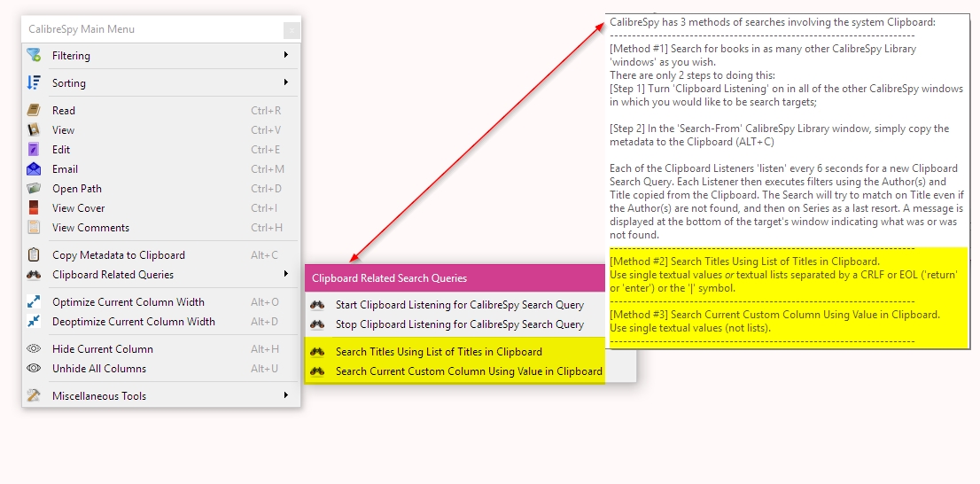The height and width of the screenshot is (484, 980).
Task: Click the View icon beside View entry
Action: point(34,129)
